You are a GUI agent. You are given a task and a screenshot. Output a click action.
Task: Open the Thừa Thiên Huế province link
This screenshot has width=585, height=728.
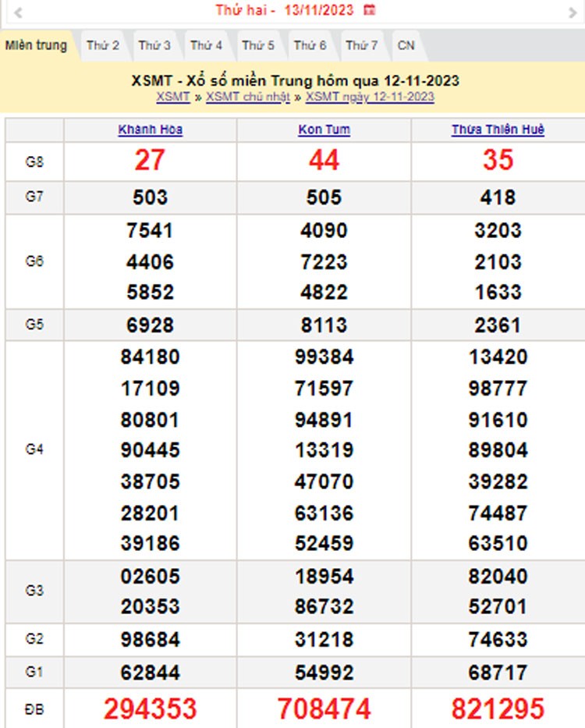tap(498, 130)
